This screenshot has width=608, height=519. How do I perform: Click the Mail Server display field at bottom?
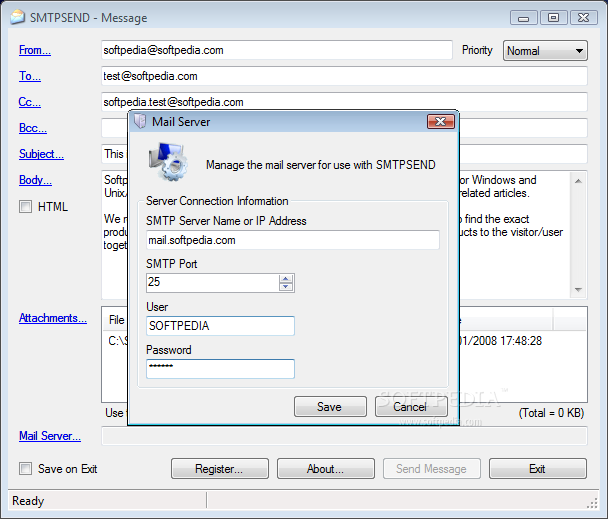(344, 436)
